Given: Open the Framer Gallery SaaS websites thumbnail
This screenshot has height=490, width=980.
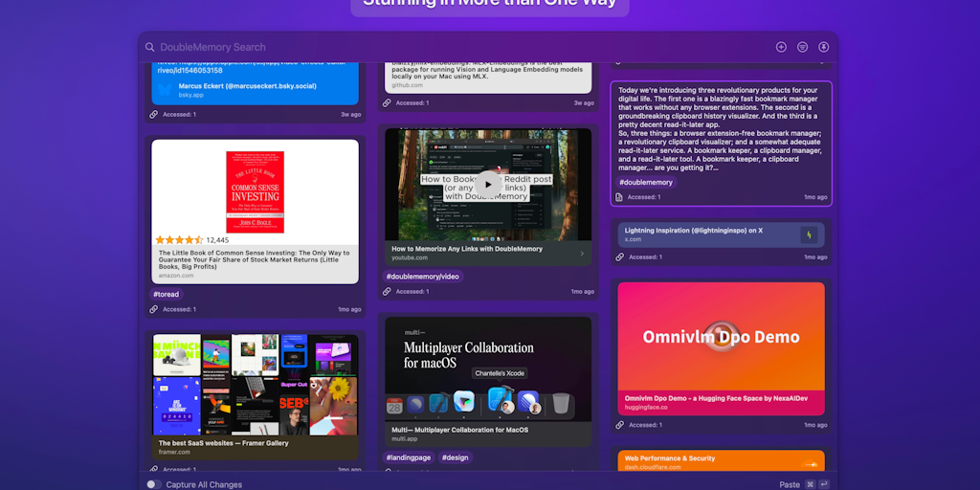Looking at the screenshot, I should click(255, 385).
